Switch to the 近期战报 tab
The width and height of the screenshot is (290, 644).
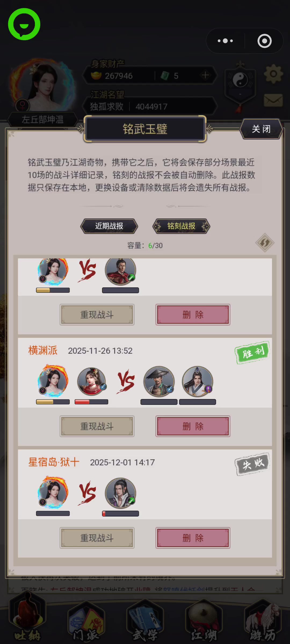click(109, 226)
